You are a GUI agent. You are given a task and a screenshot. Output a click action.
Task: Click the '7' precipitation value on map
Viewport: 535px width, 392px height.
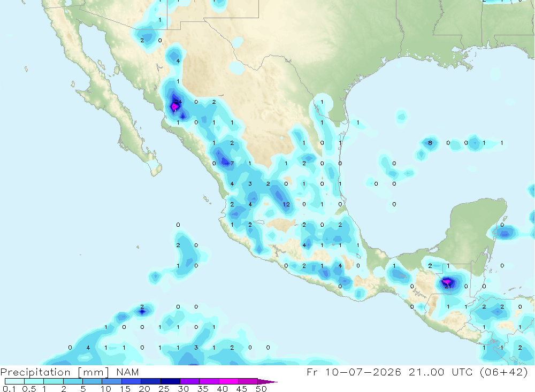coord(232,163)
